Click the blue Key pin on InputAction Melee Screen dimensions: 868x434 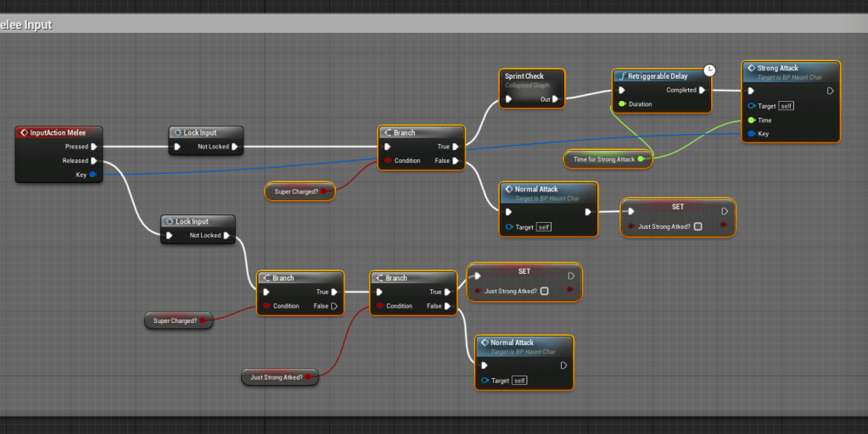(x=92, y=175)
